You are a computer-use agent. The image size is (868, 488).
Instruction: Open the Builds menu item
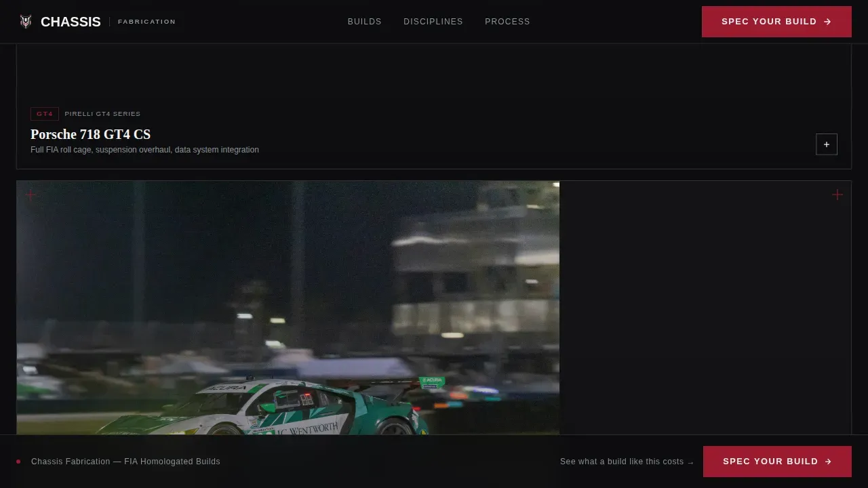coord(365,22)
